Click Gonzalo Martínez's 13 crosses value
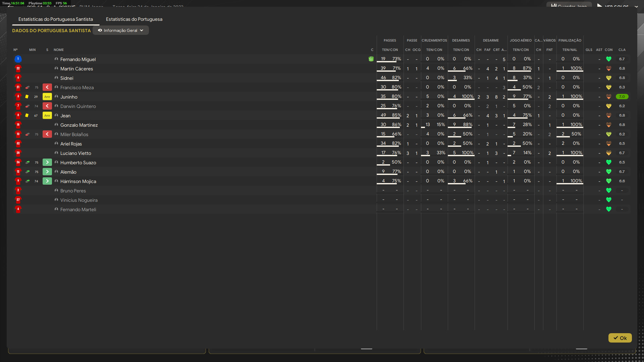This screenshot has width=644, height=362. click(x=428, y=124)
